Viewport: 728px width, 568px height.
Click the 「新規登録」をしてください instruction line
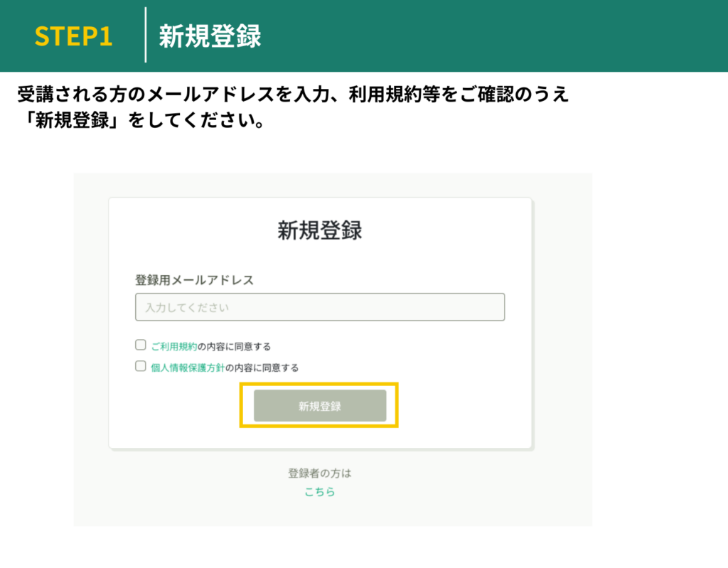[142, 120]
